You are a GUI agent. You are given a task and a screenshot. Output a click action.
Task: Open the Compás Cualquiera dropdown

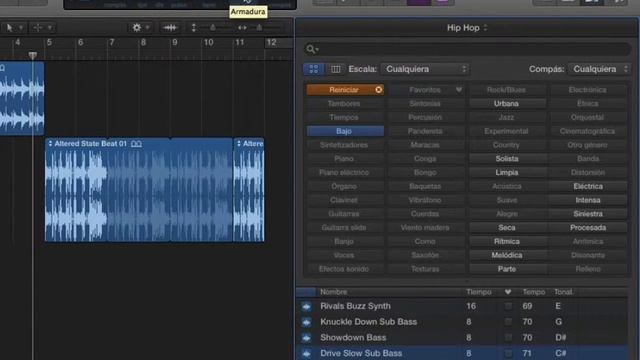click(599, 69)
